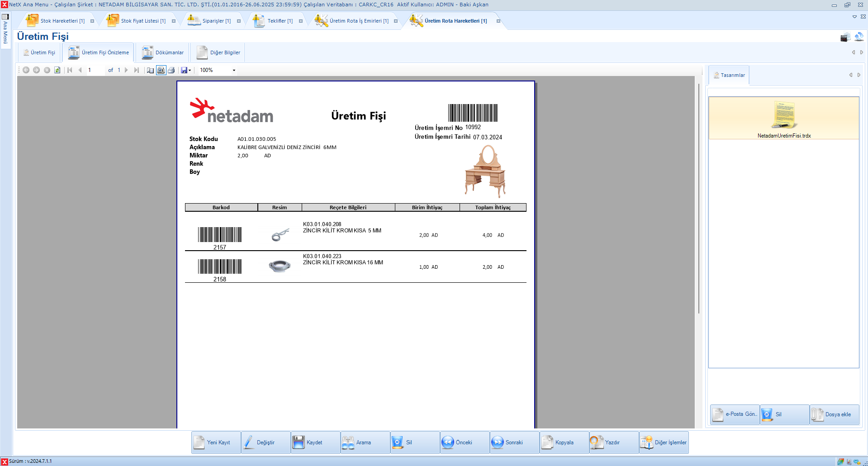The image size is (868, 466).
Task: Switch to Dökümanlar tab
Action: point(163,52)
